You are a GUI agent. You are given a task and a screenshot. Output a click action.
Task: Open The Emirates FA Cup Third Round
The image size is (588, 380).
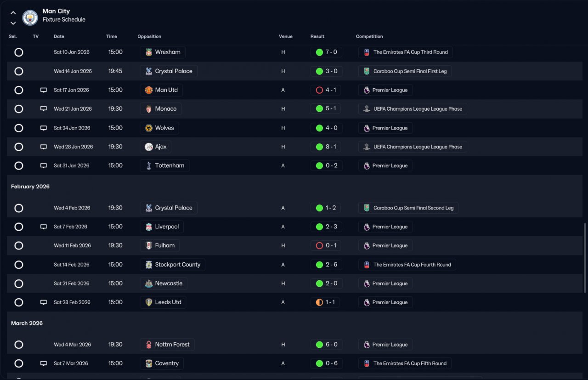pyautogui.click(x=406, y=52)
